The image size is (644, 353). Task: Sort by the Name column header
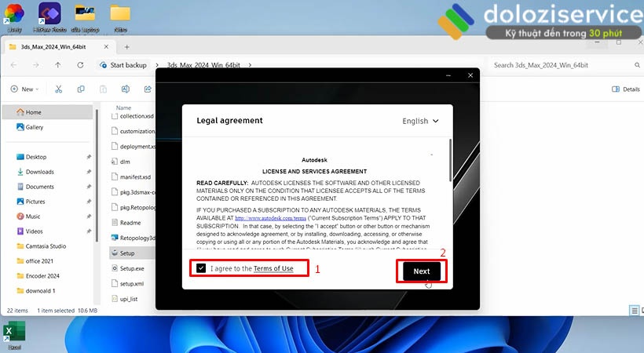(x=123, y=107)
